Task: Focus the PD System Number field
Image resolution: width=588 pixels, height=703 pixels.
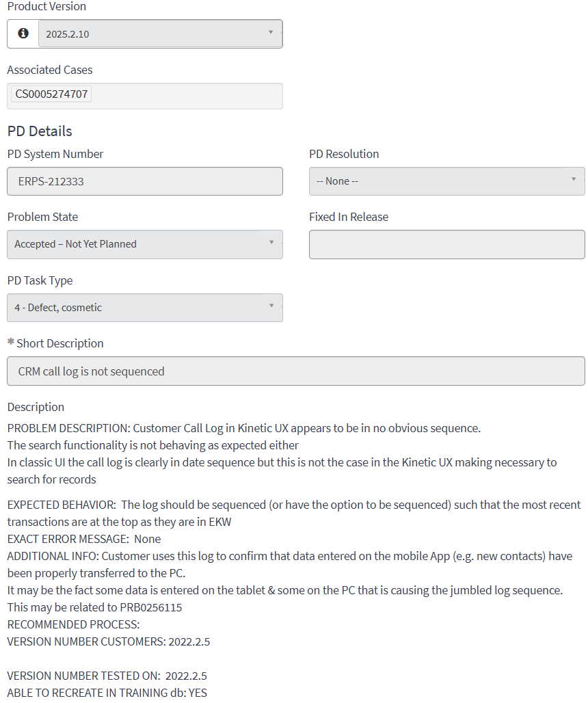Action: [145, 181]
